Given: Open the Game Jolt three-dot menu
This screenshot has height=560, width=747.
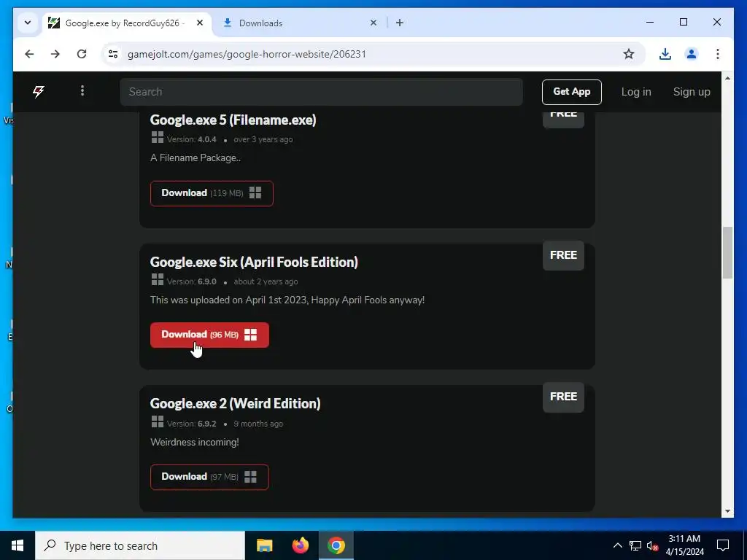Looking at the screenshot, I should tap(82, 91).
